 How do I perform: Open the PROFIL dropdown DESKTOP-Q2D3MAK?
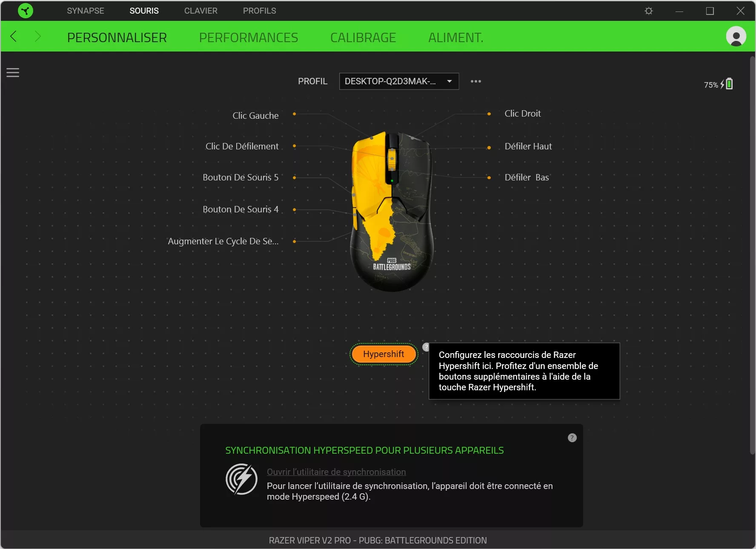[x=398, y=81]
